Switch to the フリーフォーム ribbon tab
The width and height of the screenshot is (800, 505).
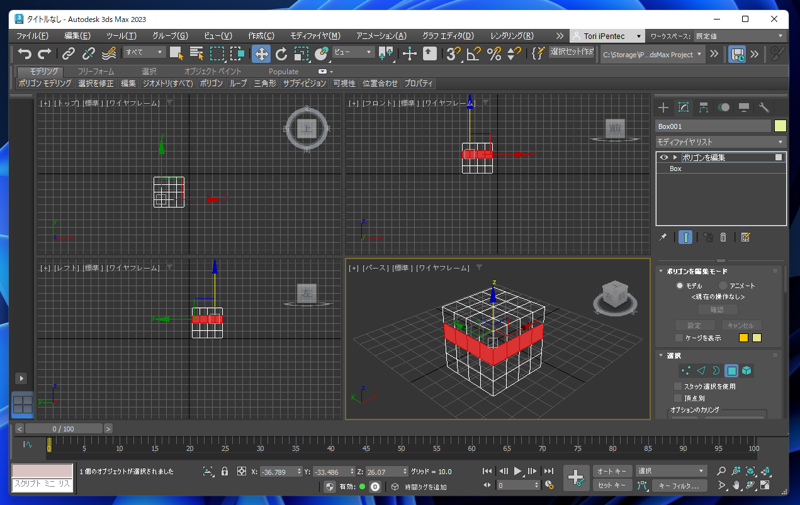pyautogui.click(x=96, y=71)
